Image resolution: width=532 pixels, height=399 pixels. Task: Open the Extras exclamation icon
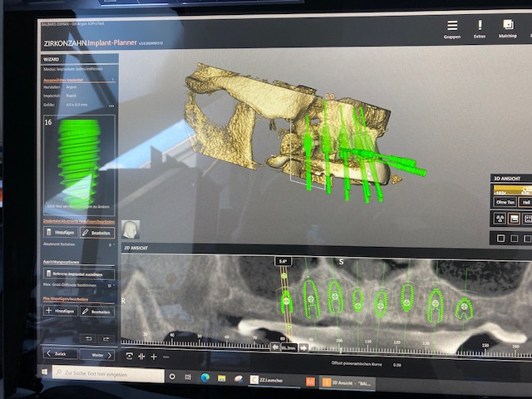[x=479, y=27]
